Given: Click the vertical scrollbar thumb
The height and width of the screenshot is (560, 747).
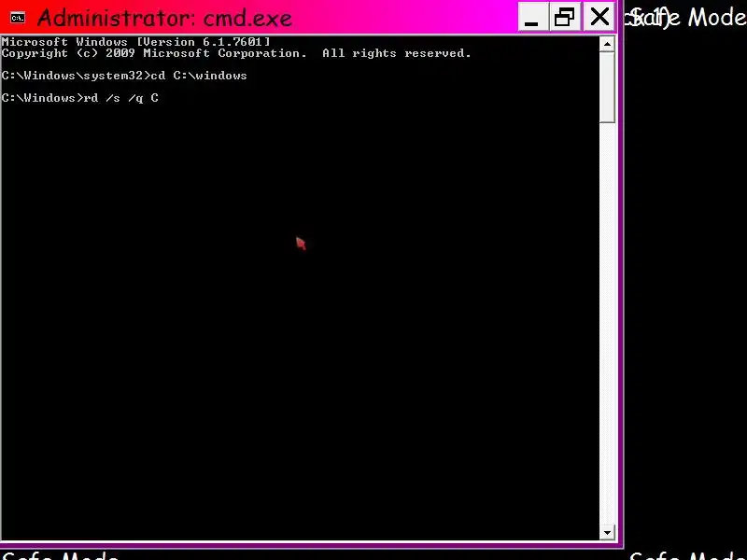Looking at the screenshot, I should (x=607, y=87).
